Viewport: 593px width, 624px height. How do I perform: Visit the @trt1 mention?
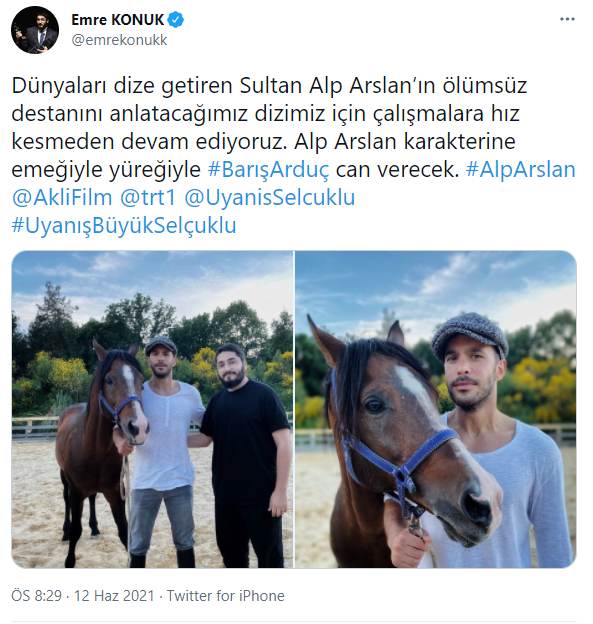click(148, 197)
